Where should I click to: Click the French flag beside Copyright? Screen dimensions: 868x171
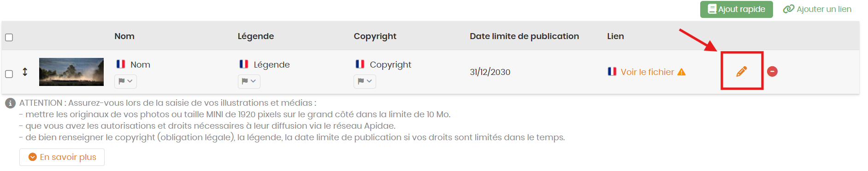[360, 64]
